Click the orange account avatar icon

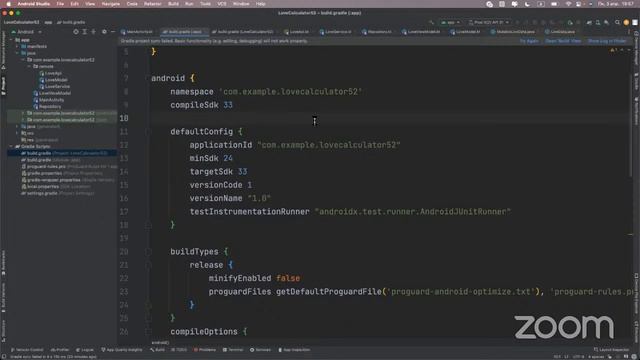(626, 22)
